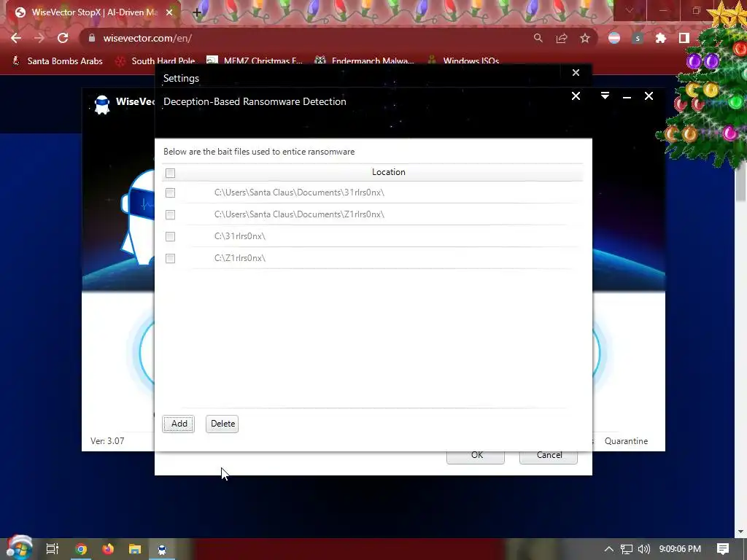747x560 pixels.
Task: Check the C:\Z1rlrs0nx\ row checkbox
Action: pos(170,259)
